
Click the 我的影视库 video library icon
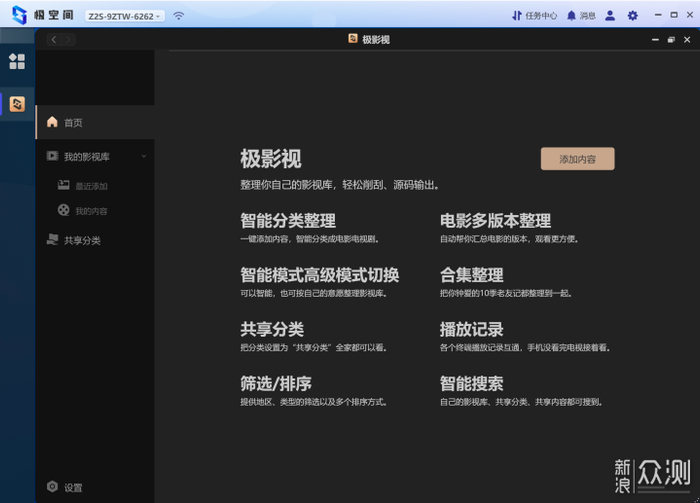(53, 157)
